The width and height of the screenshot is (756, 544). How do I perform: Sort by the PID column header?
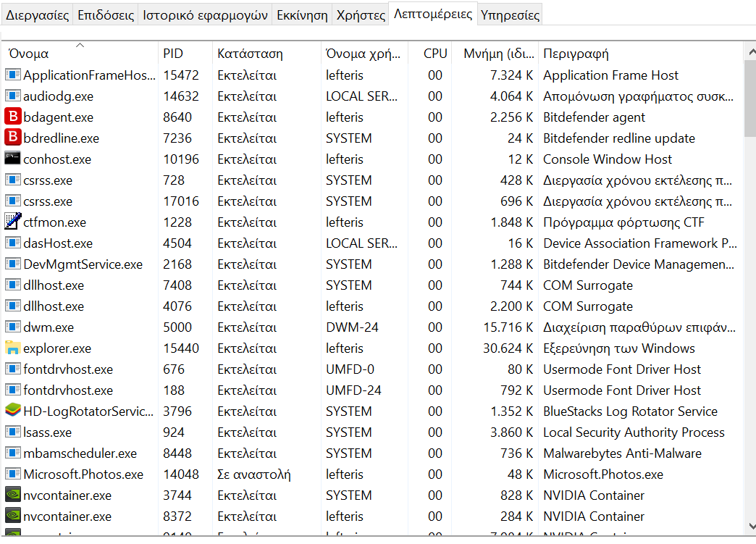[x=185, y=53]
